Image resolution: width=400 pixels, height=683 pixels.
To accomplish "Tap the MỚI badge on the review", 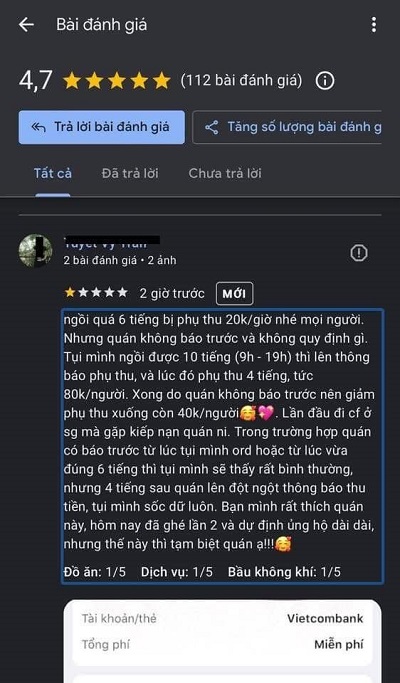I will pyautogui.click(x=234, y=294).
